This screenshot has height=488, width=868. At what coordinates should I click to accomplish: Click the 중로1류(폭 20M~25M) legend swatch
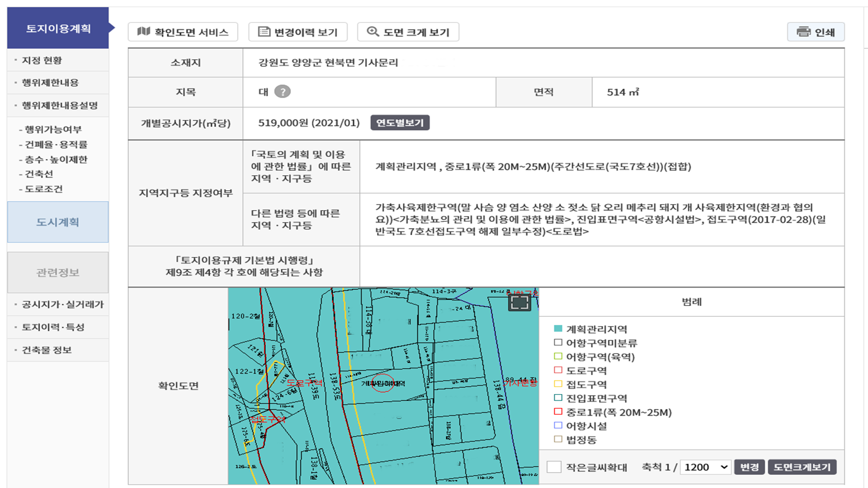coord(558,412)
